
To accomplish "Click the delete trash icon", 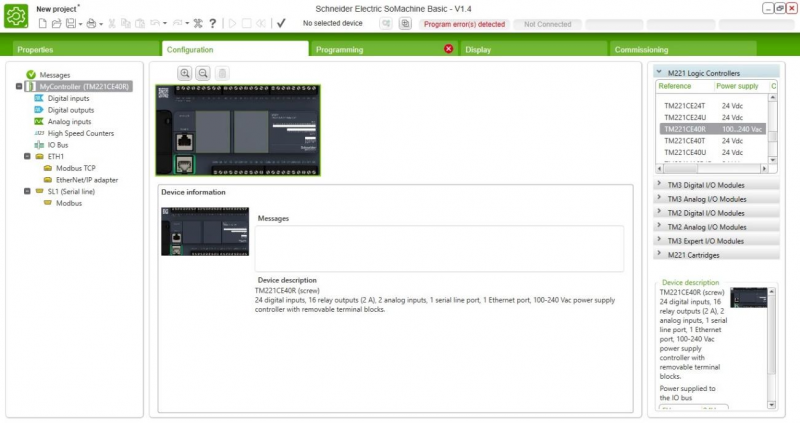I will [x=222, y=73].
